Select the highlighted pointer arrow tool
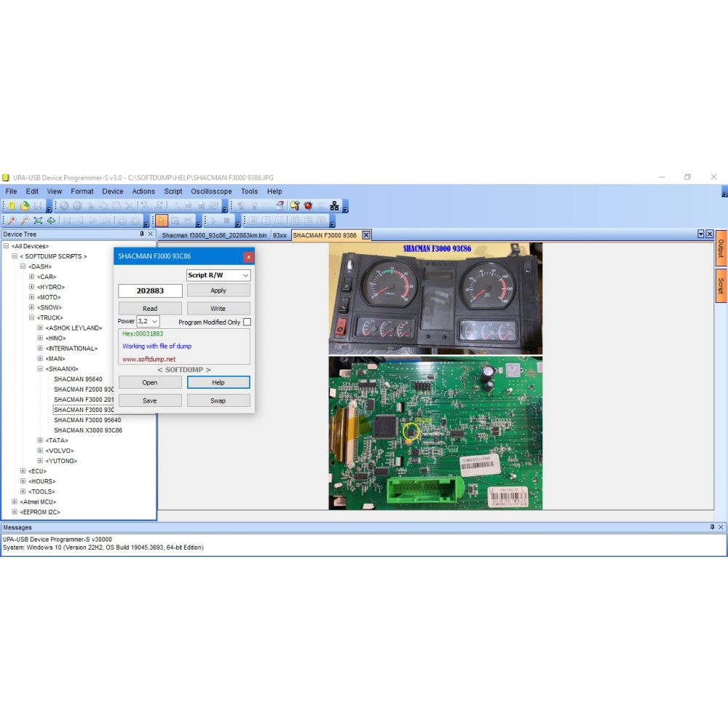The image size is (728, 728). pyautogui.click(x=162, y=221)
